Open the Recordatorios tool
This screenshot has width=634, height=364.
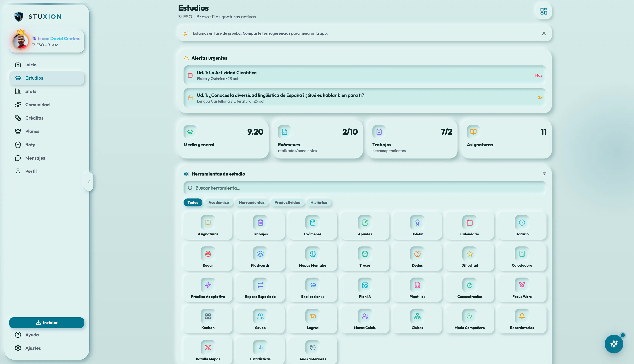pyautogui.click(x=522, y=320)
